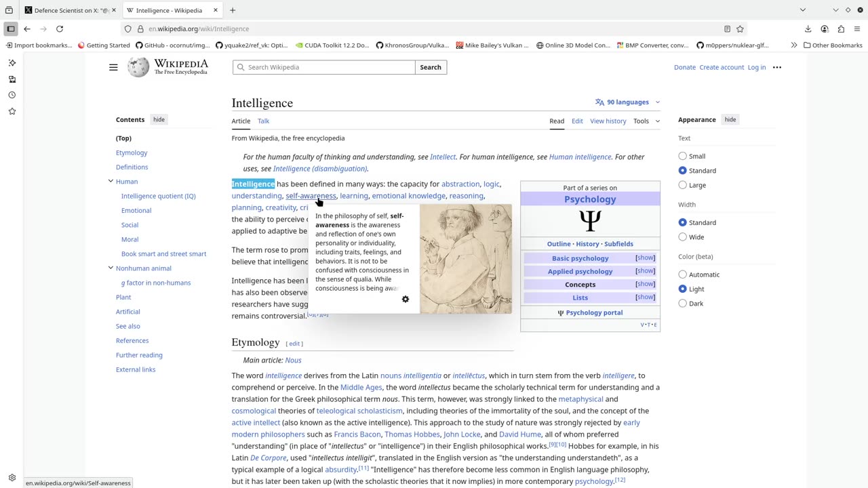Collapse the Nonhuman animal section in Contents
The height and width of the screenshot is (488, 868).
pos(111,268)
